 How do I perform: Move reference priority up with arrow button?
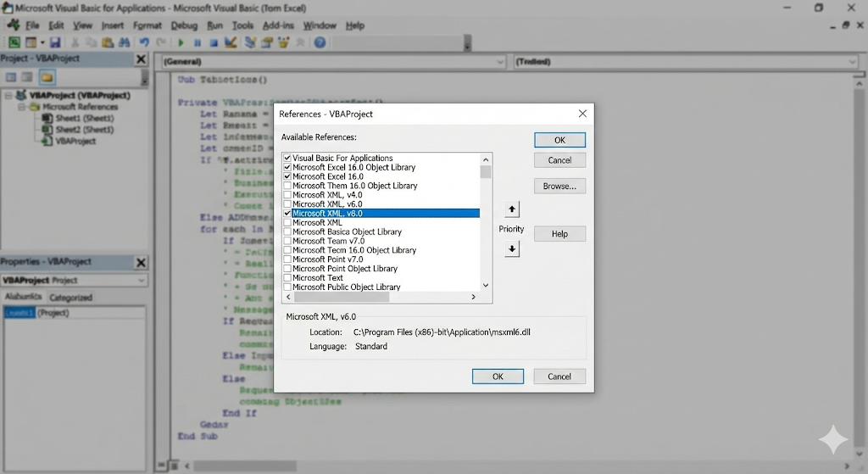(512, 209)
